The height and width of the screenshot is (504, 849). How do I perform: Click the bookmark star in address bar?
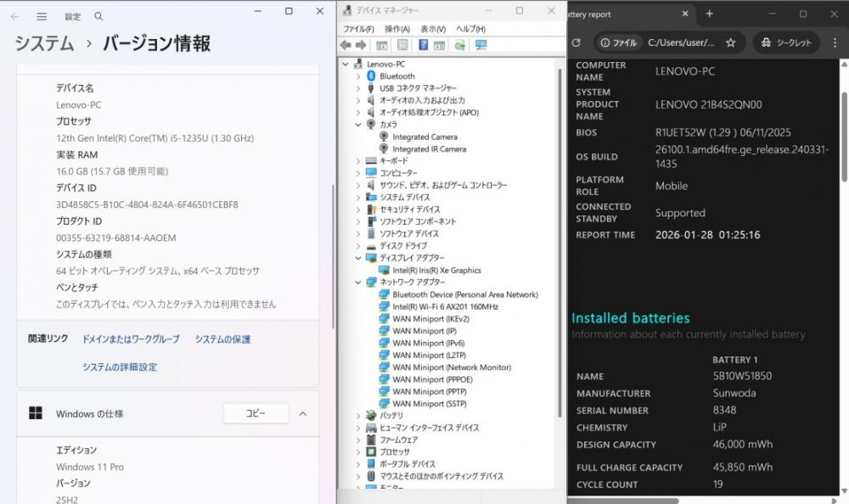(x=730, y=42)
